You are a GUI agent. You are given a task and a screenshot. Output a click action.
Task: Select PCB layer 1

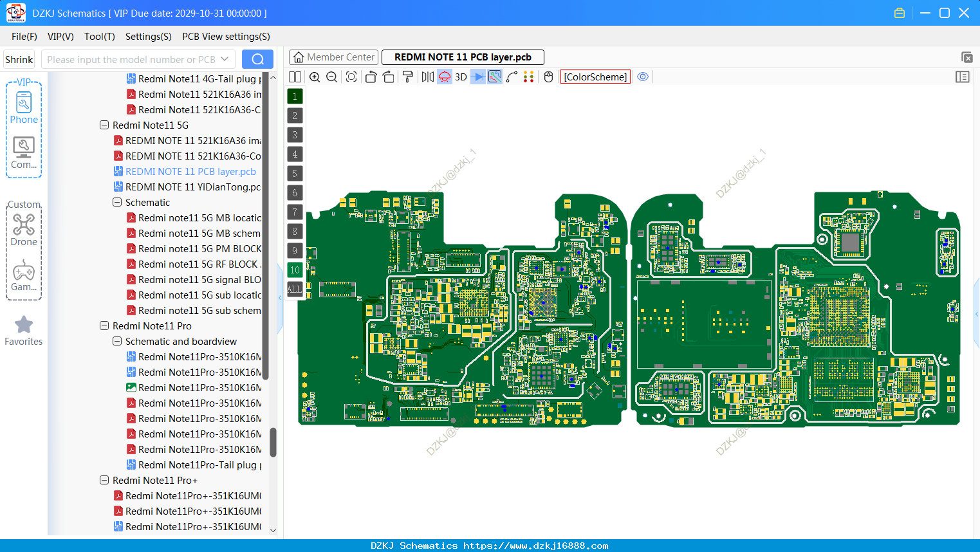[x=295, y=97]
